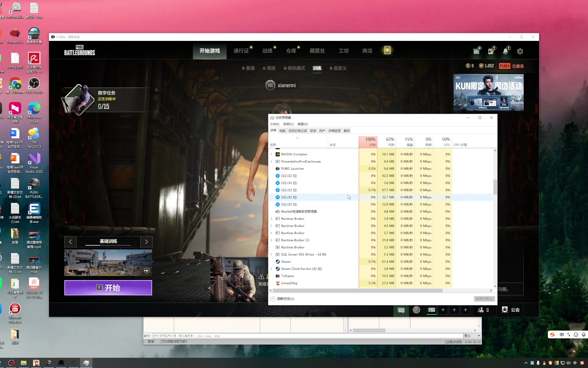Open PUBG settings gear icon

coord(520,51)
